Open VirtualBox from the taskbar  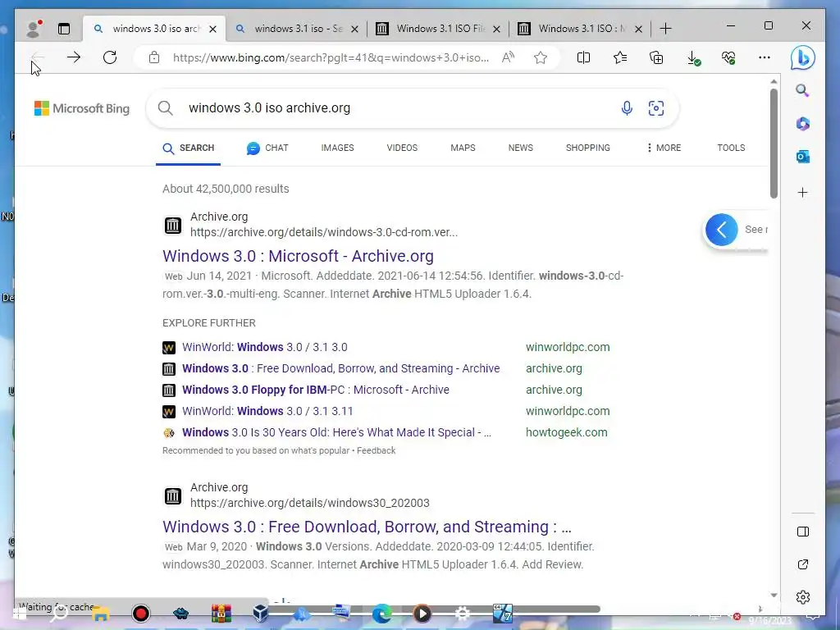click(261, 614)
